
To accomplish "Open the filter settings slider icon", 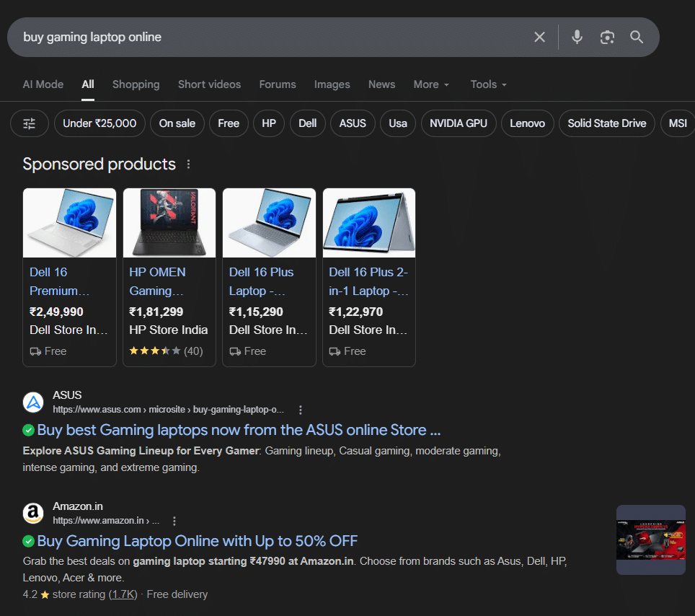I will coord(30,123).
